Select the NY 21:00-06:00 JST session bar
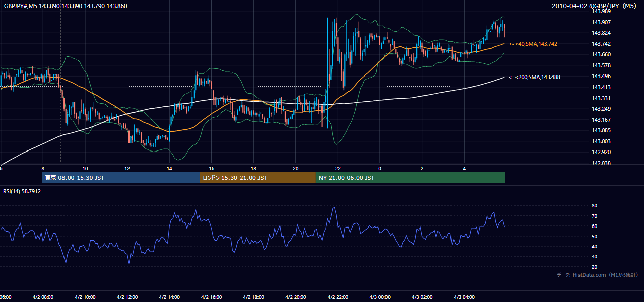The height and width of the screenshot is (302, 644). click(411, 178)
